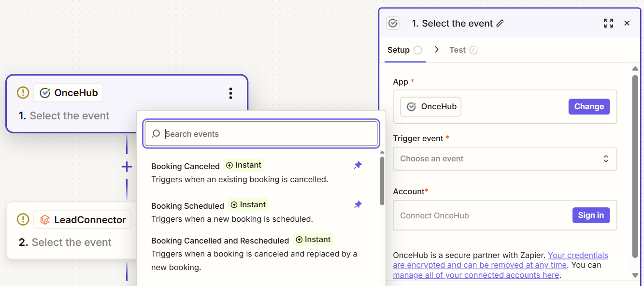Open the three-dot menu on the OnceHub step
644x286 pixels.
(x=231, y=93)
